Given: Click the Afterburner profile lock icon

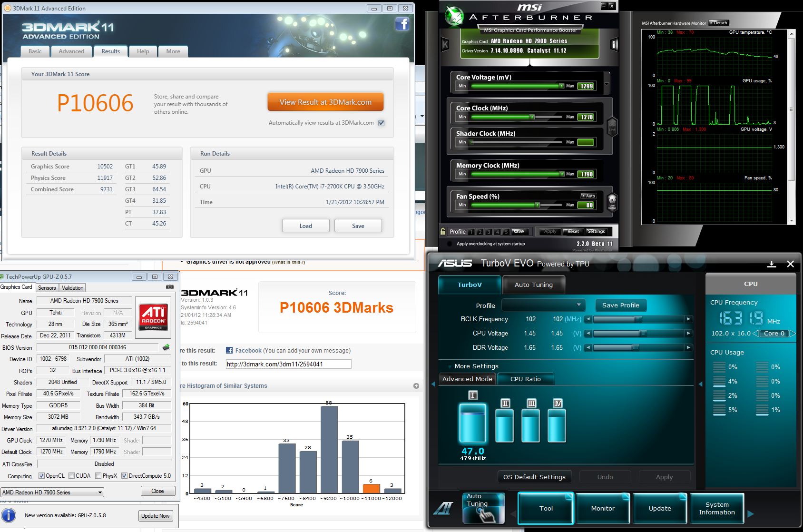Looking at the screenshot, I should coord(443,231).
